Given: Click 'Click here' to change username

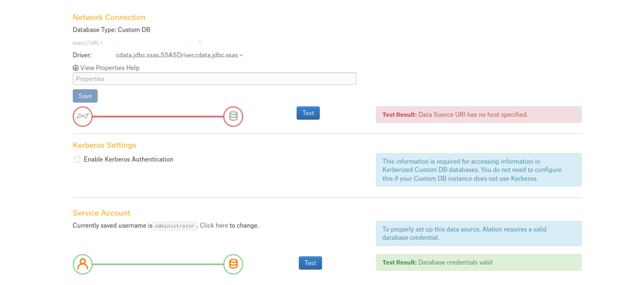Looking at the screenshot, I should 214,225.
